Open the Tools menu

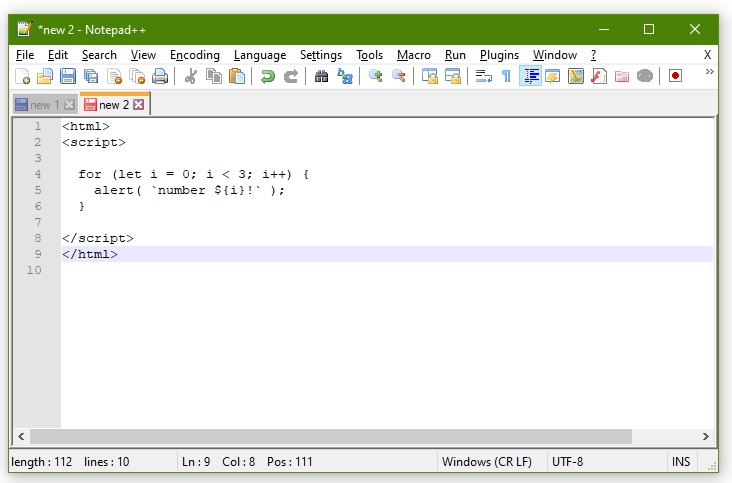(x=369, y=55)
